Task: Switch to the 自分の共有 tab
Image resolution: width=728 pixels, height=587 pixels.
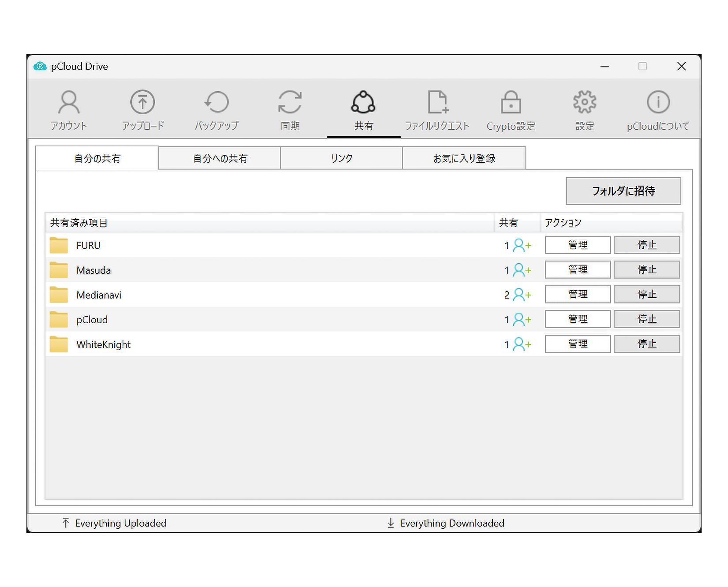Action: (97, 158)
